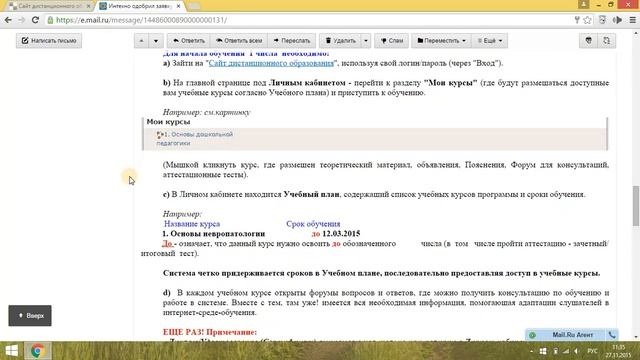Screen dimensions: 640x360
Task: Click the vertical scrollbar thumb
Action: point(636,205)
